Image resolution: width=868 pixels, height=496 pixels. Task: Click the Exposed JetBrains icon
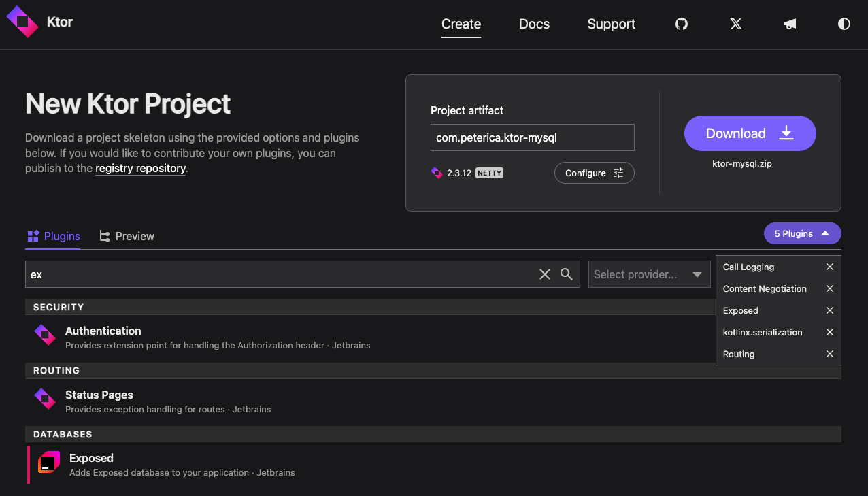coord(49,462)
